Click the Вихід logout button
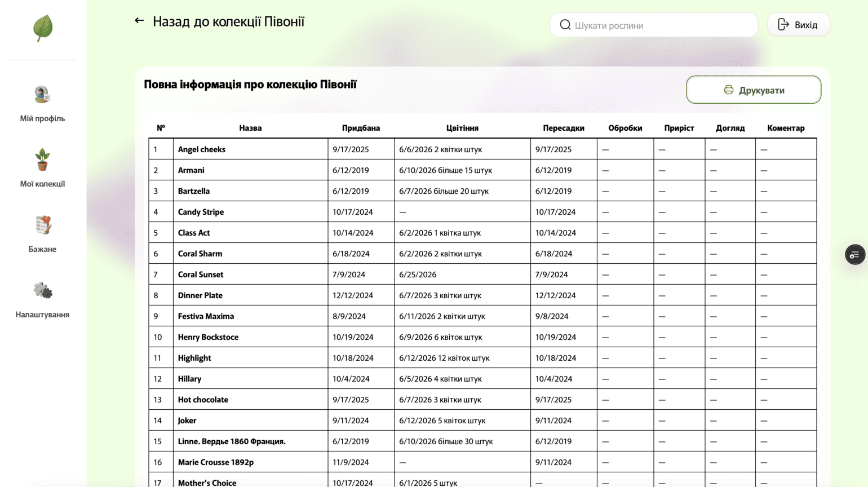 click(x=799, y=25)
